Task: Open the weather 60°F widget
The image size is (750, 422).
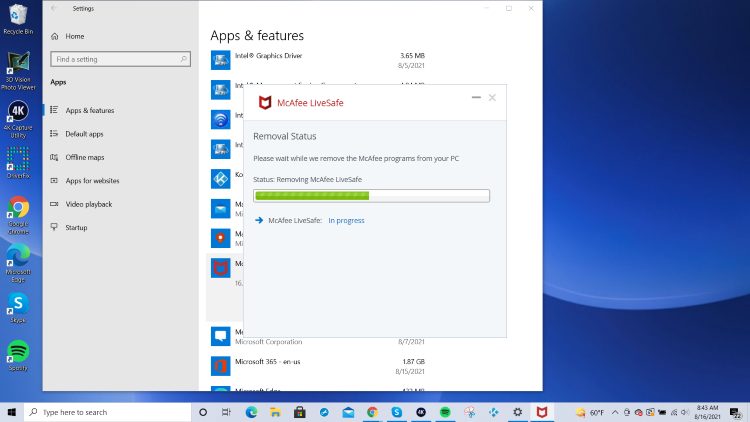Action: click(x=590, y=412)
